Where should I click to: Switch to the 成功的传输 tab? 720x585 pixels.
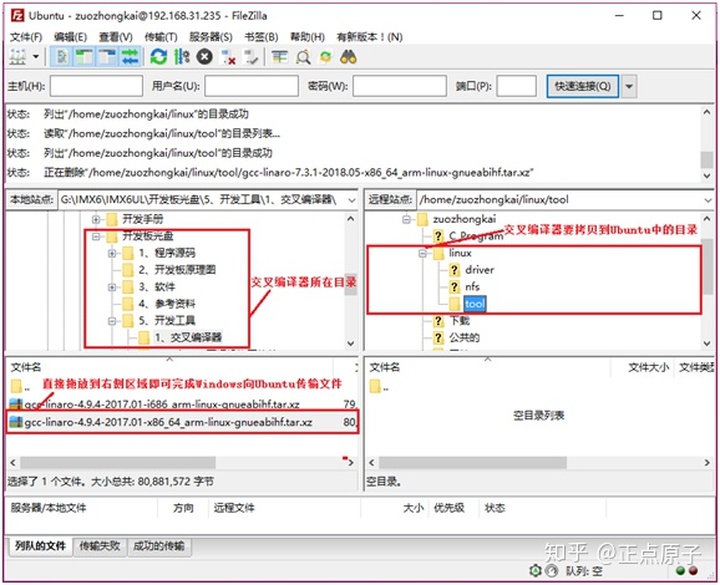coord(159,546)
